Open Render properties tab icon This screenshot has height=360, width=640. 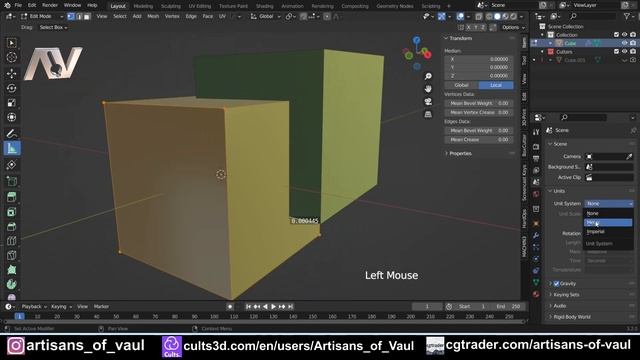[x=536, y=147]
